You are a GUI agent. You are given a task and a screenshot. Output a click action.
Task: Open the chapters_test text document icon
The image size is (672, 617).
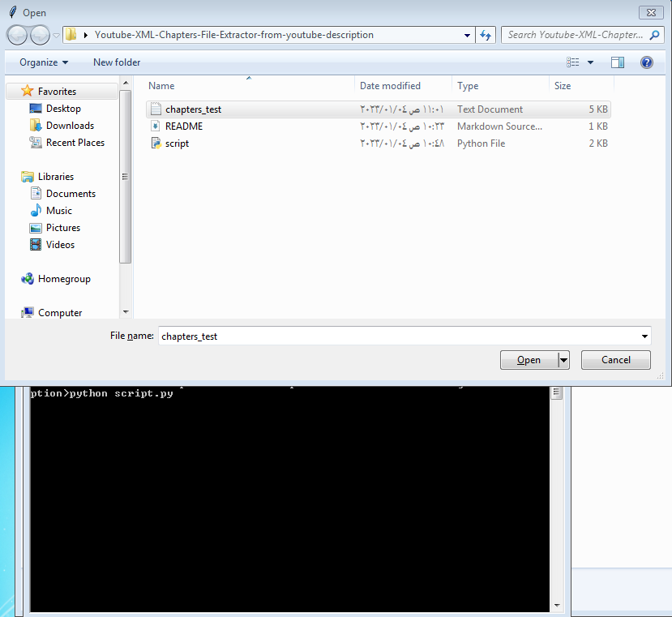click(156, 109)
